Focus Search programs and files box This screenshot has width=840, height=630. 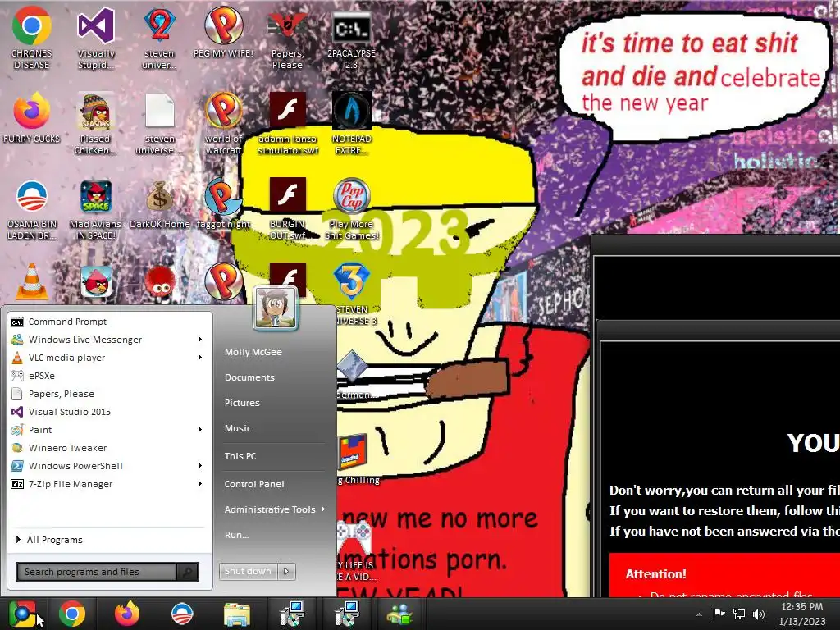pos(97,572)
